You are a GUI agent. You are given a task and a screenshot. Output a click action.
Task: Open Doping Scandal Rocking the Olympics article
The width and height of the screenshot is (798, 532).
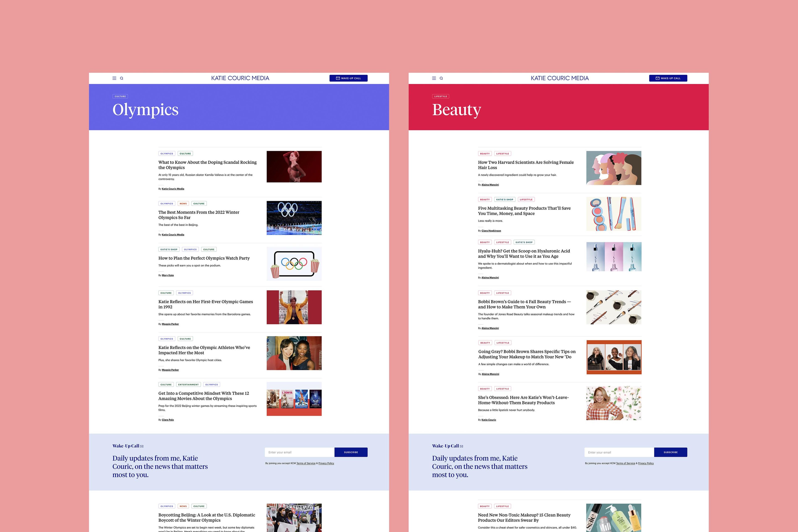click(207, 165)
